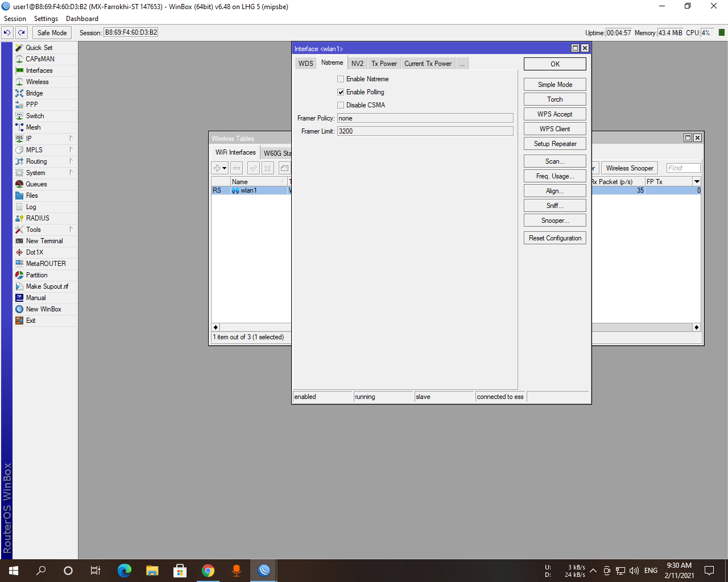The height and width of the screenshot is (582, 728).
Task: Click the Redo arrow icon
Action: 21,33
